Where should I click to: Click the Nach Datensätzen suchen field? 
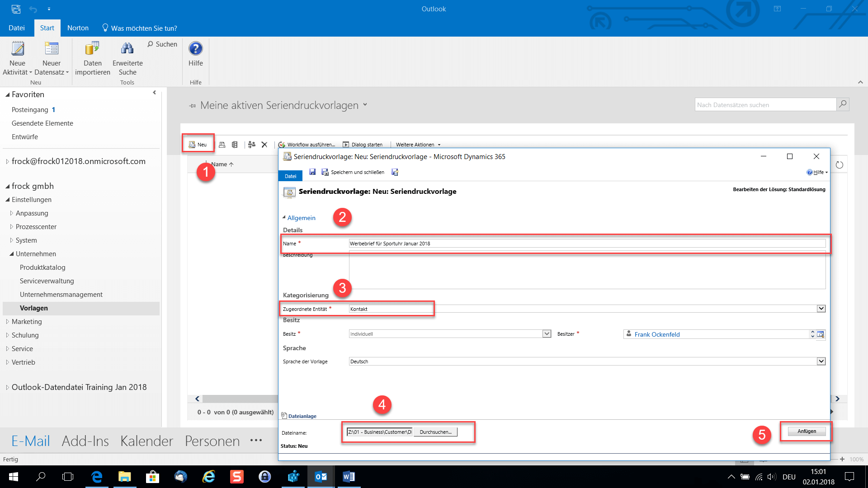tap(766, 105)
